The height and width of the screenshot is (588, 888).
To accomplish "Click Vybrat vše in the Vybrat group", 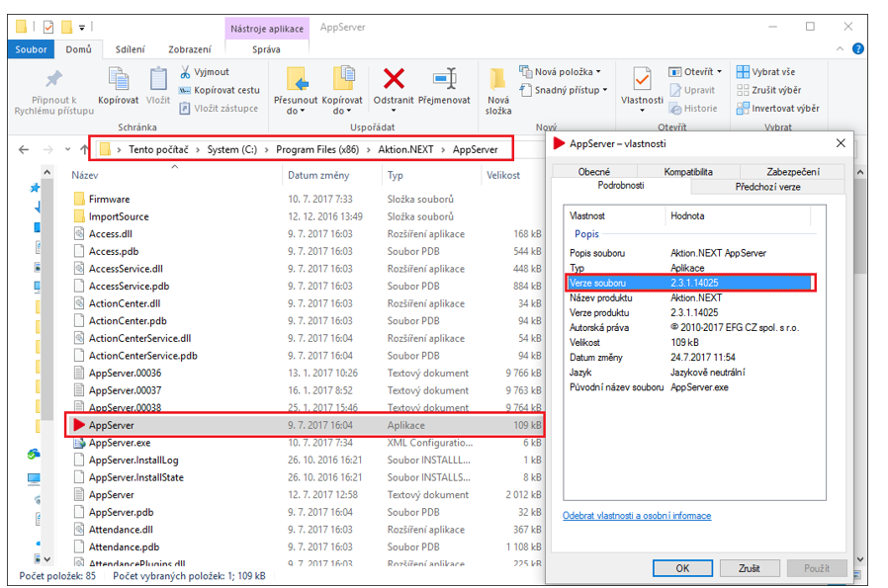I will click(771, 72).
